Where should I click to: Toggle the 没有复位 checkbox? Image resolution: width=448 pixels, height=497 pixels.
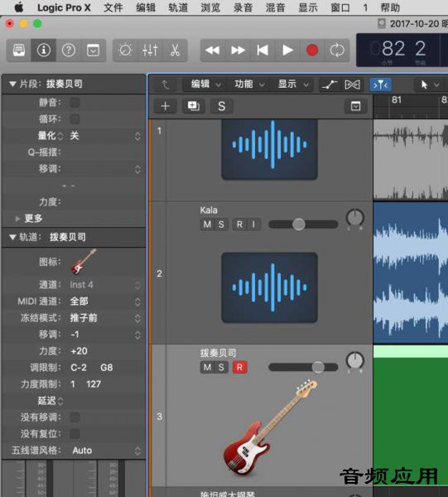(x=75, y=433)
